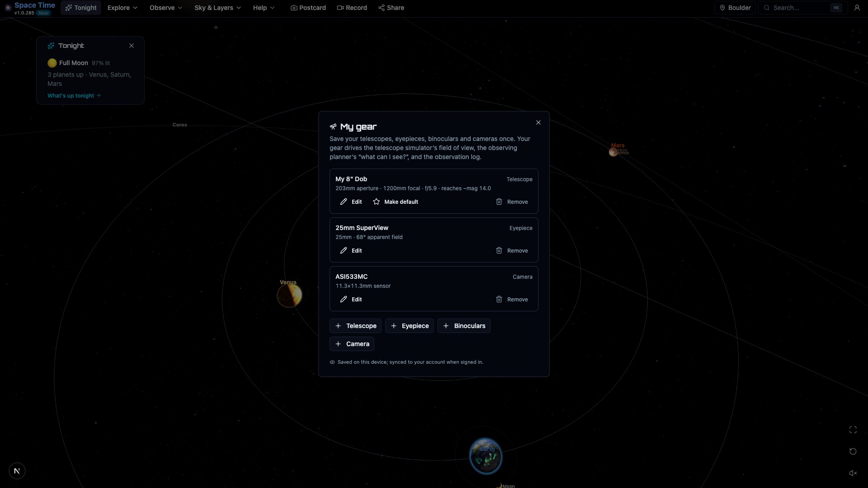
Task: Add a new Camera
Action: 352,344
